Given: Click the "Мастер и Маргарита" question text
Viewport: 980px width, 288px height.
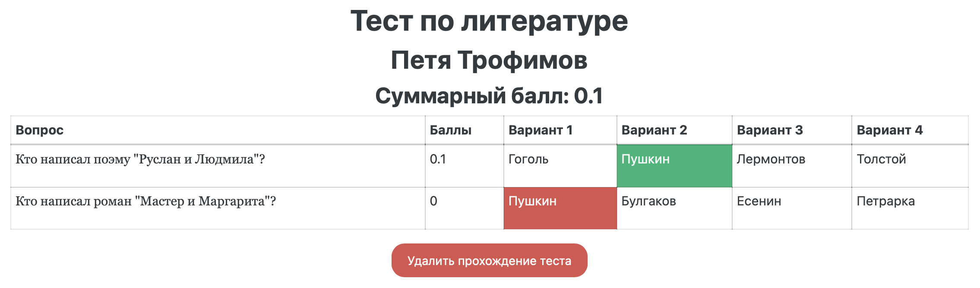Looking at the screenshot, I should point(145,202).
